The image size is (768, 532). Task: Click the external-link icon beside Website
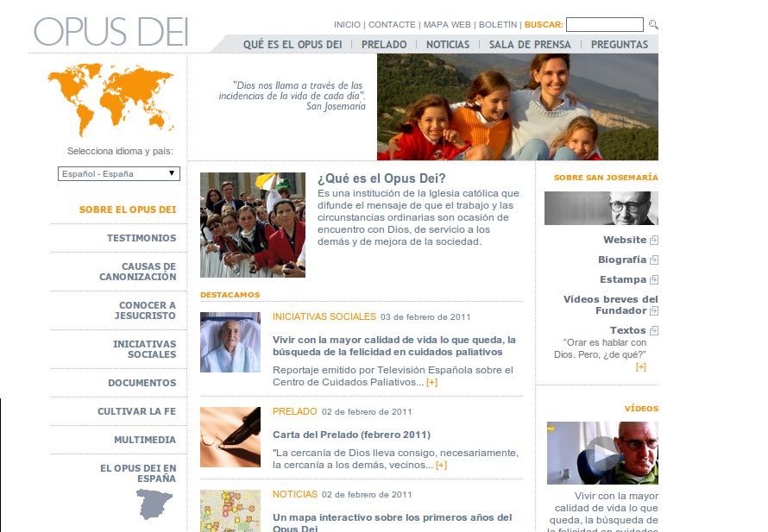coord(654,241)
